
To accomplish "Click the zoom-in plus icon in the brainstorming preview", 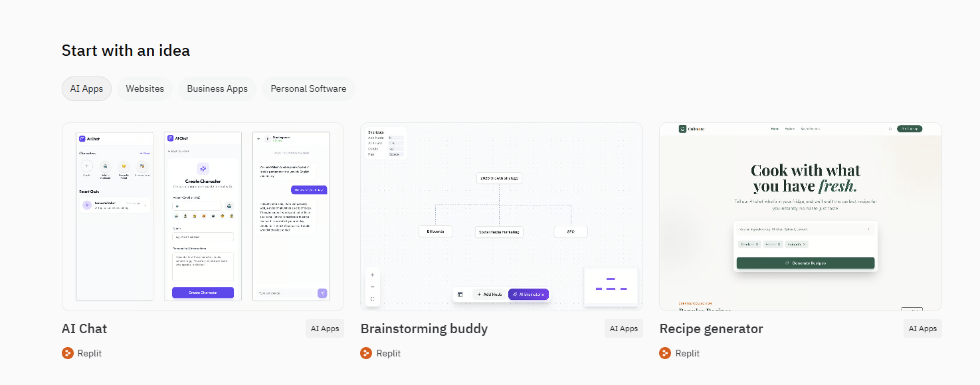I will [372, 275].
